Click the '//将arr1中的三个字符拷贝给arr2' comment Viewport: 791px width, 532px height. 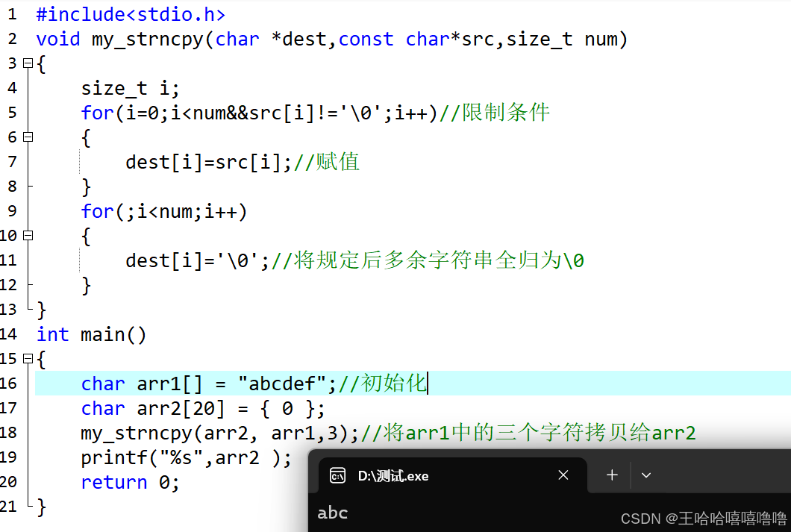(528, 434)
